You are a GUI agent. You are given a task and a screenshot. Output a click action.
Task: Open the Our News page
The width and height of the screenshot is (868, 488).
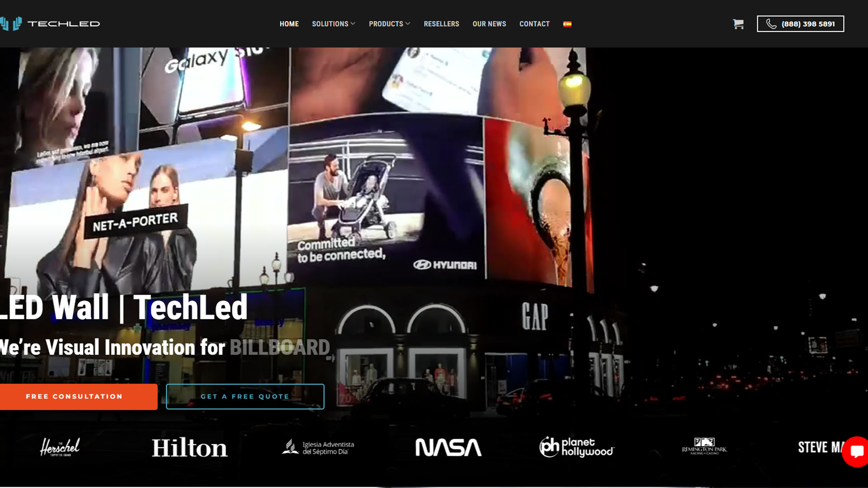[489, 24]
